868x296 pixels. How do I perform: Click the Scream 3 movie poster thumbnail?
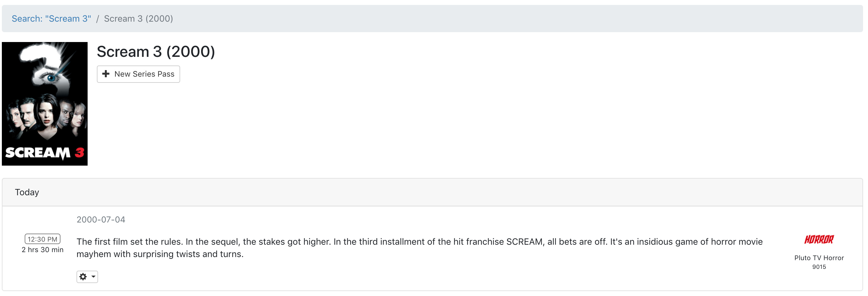44,104
